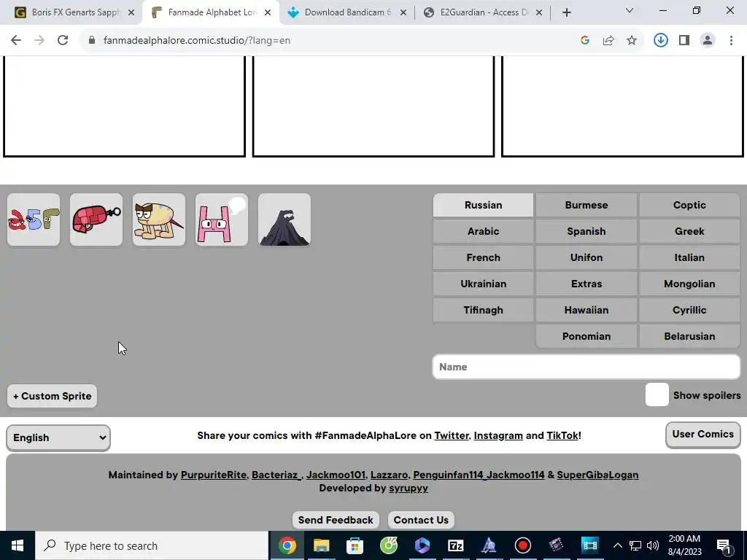747x560 pixels.
Task: Open the Belarusian category
Action: pos(689,335)
